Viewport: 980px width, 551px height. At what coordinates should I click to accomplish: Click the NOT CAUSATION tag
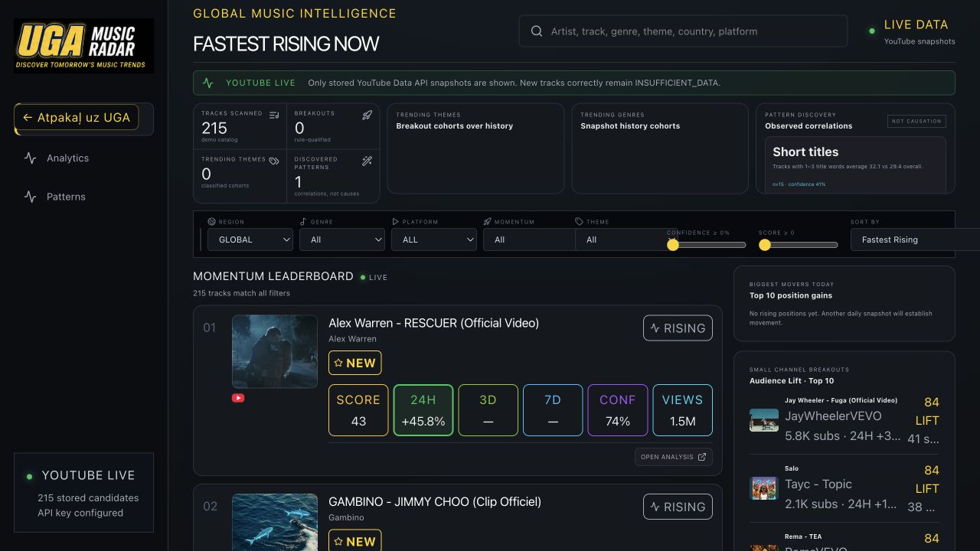click(916, 121)
